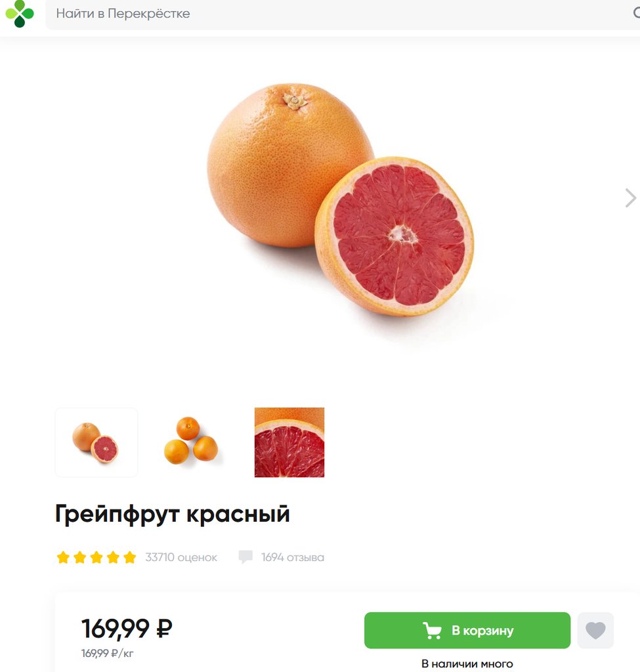Open the '1694 отзыва' reviews link

(x=293, y=558)
